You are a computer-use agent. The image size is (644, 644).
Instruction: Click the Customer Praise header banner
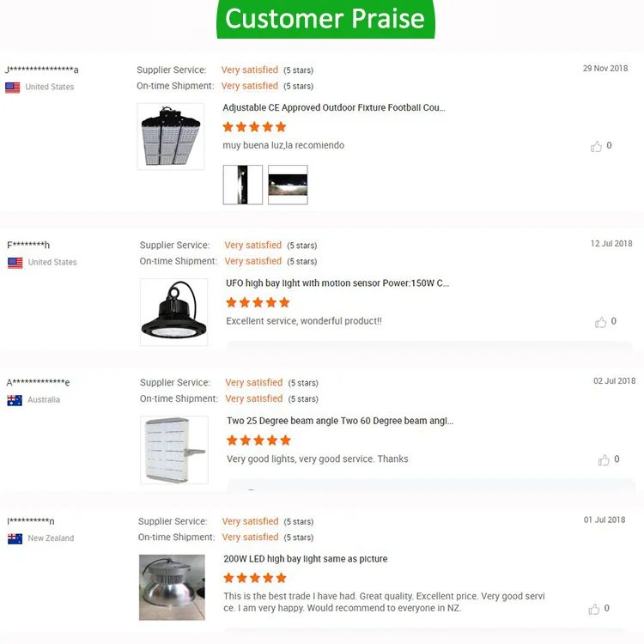pos(325,19)
